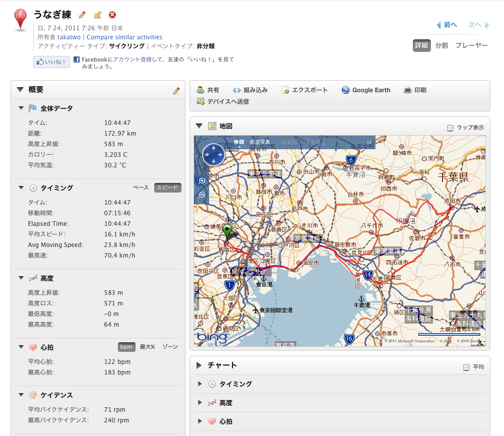Click the calorie value 3,203 C
Screen dimensions: 504x436
point(115,155)
